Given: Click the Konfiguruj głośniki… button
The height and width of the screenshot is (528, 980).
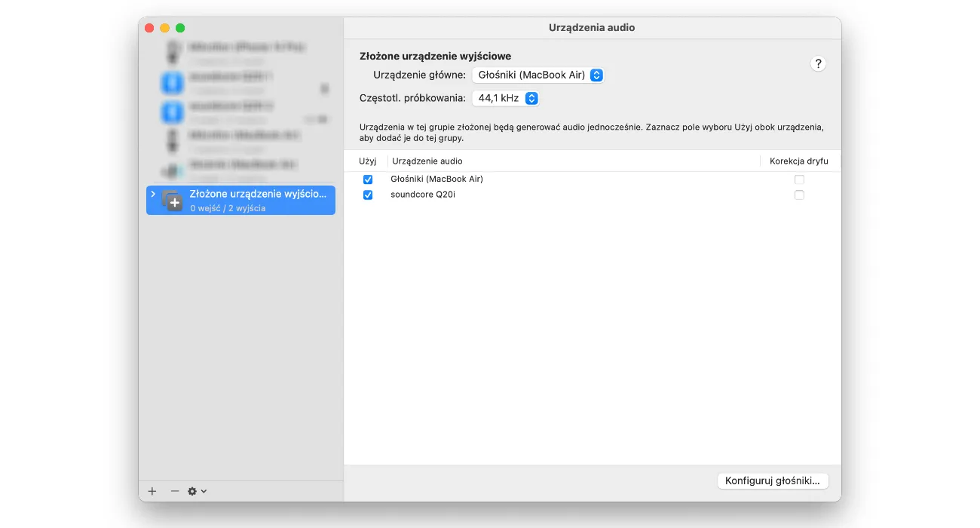Looking at the screenshot, I should coord(773,480).
